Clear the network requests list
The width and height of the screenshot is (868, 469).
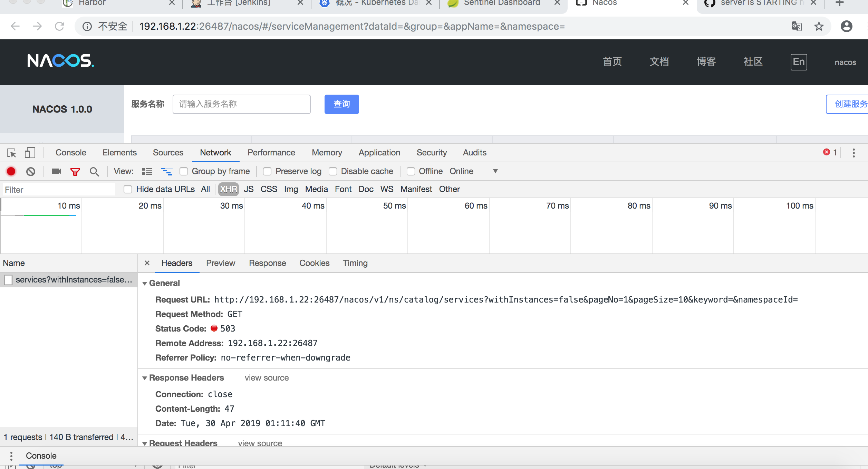(30, 171)
